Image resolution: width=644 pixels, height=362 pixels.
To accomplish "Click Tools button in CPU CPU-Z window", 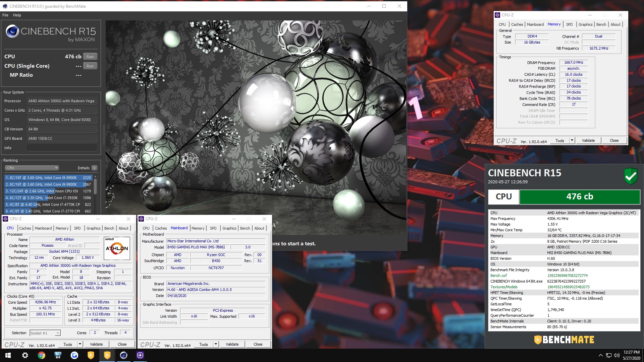I will coord(68,344).
